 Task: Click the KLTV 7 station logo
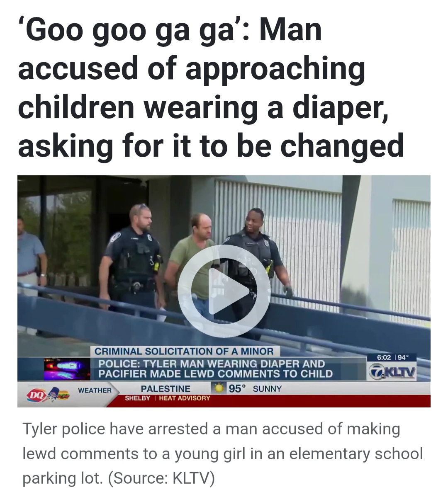392,371
